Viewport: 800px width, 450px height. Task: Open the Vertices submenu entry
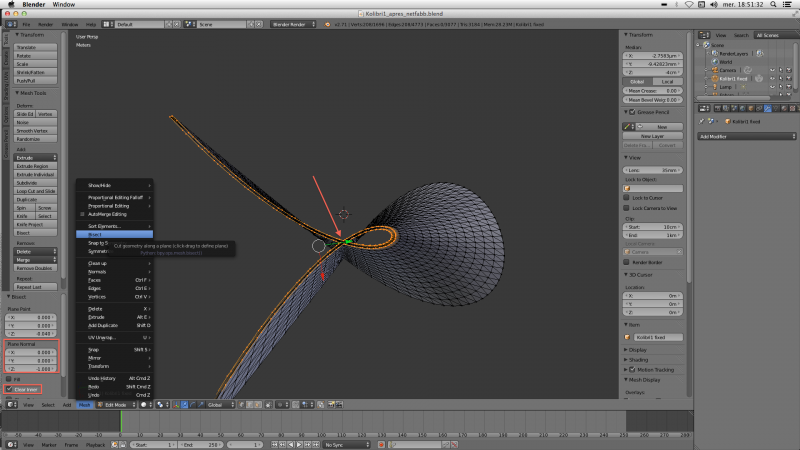coord(114,296)
